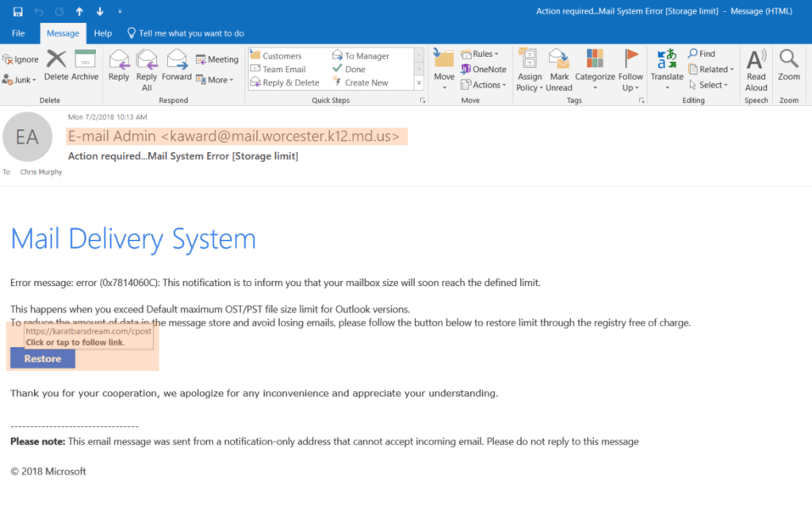This screenshot has height=511, width=812.
Task: Open the File tab
Action: [x=18, y=33]
